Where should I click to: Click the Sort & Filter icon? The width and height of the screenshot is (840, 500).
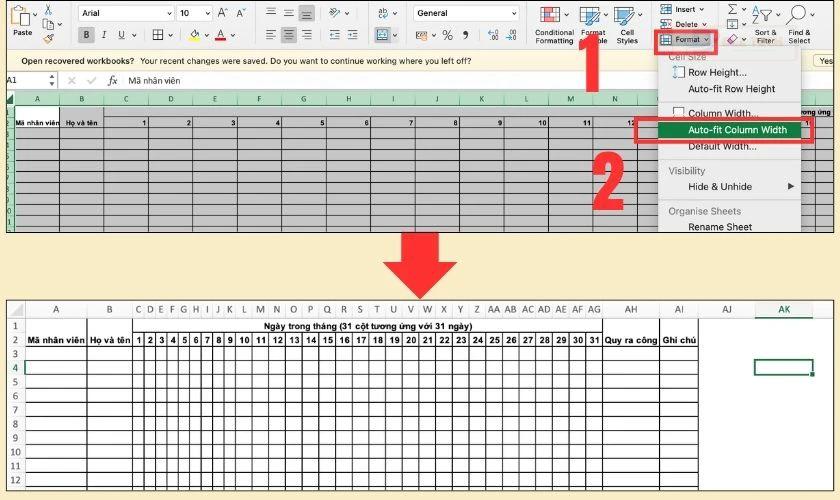click(x=762, y=15)
